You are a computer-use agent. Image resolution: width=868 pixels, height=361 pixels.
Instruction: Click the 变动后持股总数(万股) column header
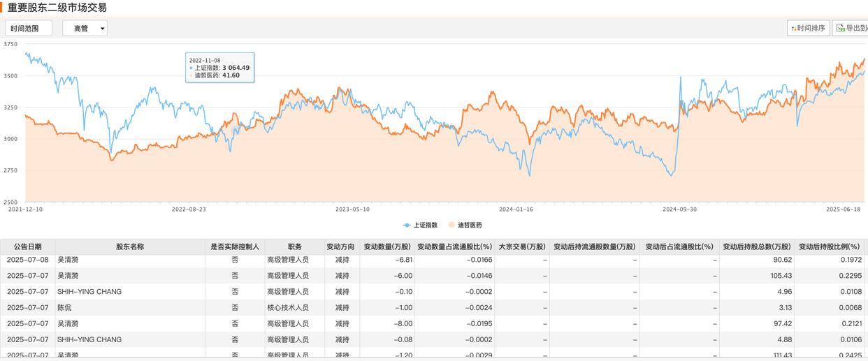pos(757,246)
